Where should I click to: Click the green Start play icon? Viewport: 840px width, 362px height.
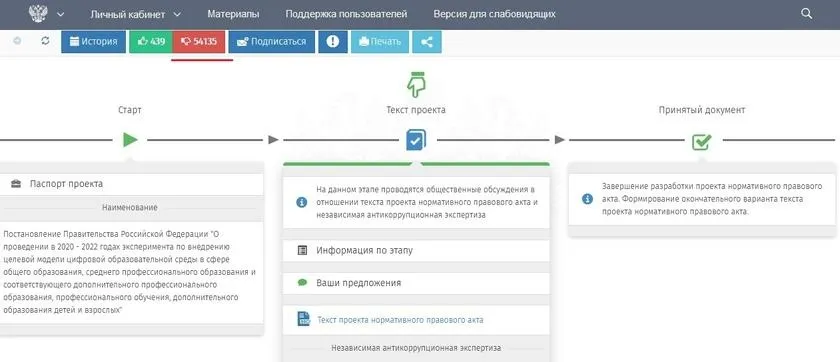pyautogui.click(x=130, y=140)
